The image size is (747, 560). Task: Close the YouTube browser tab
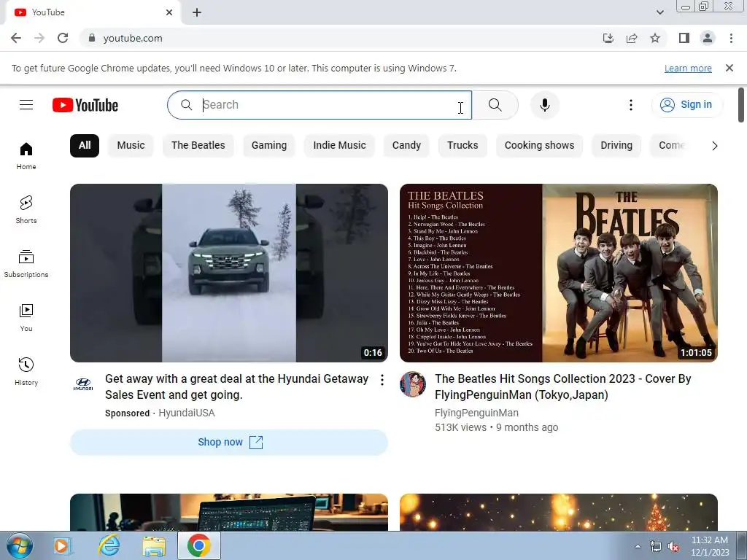point(169,12)
